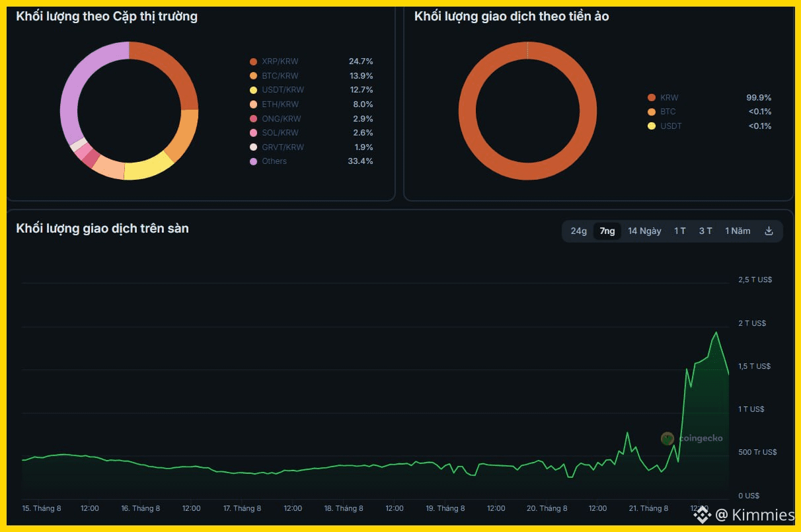The width and height of the screenshot is (801, 532).
Task: Click the 33.4% value for Others
Action: [361, 161]
